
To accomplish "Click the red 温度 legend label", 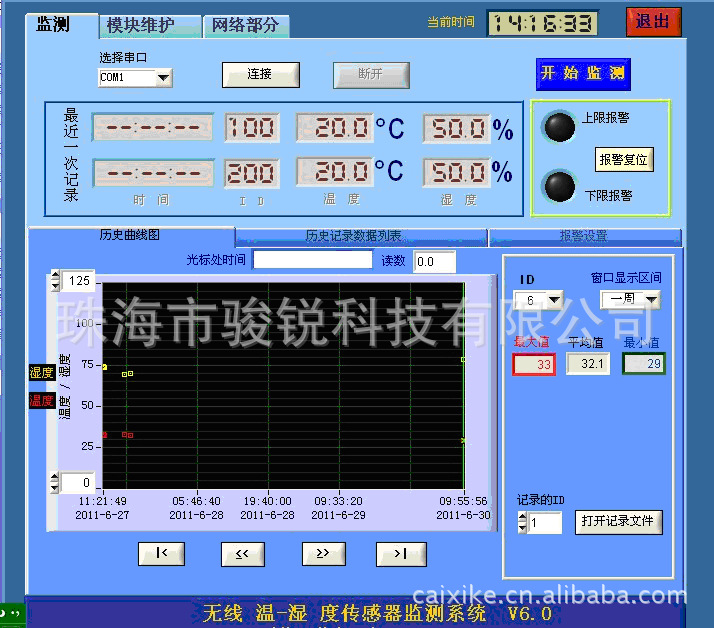I will coord(42,401).
